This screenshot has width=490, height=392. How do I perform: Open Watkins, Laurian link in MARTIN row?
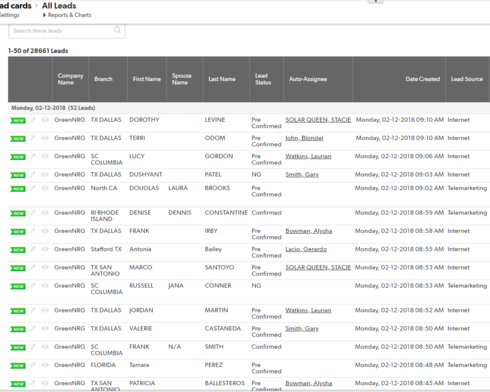308,310
